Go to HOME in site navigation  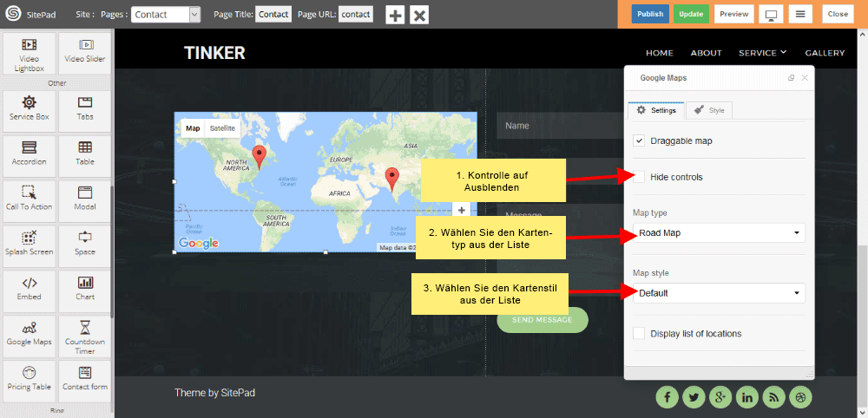point(660,53)
